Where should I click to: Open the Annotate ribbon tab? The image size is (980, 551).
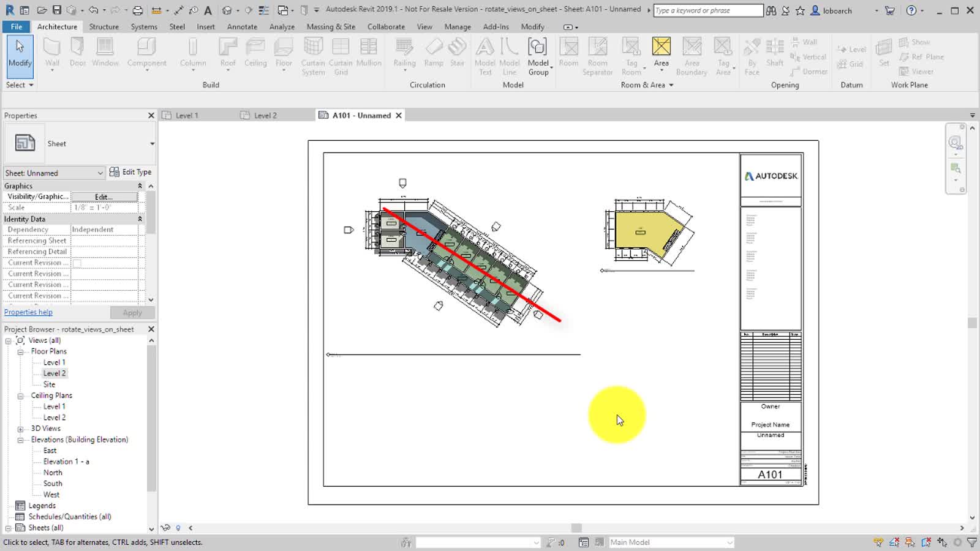pyautogui.click(x=242, y=26)
